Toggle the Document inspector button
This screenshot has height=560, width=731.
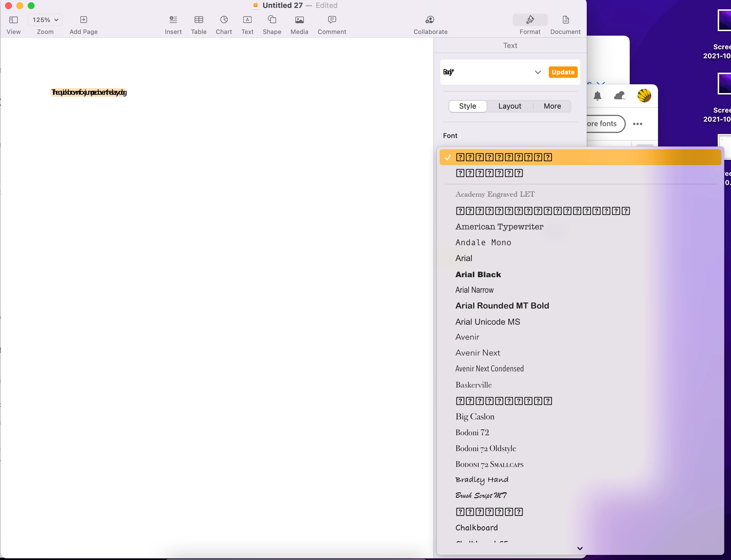coord(565,20)
